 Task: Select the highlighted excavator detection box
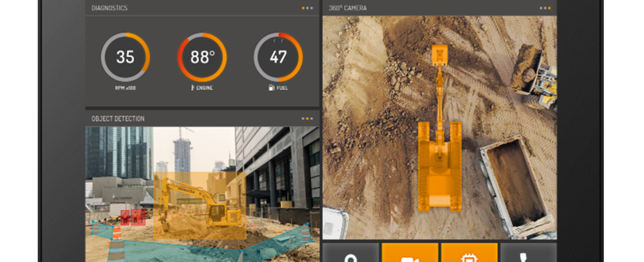200,206
